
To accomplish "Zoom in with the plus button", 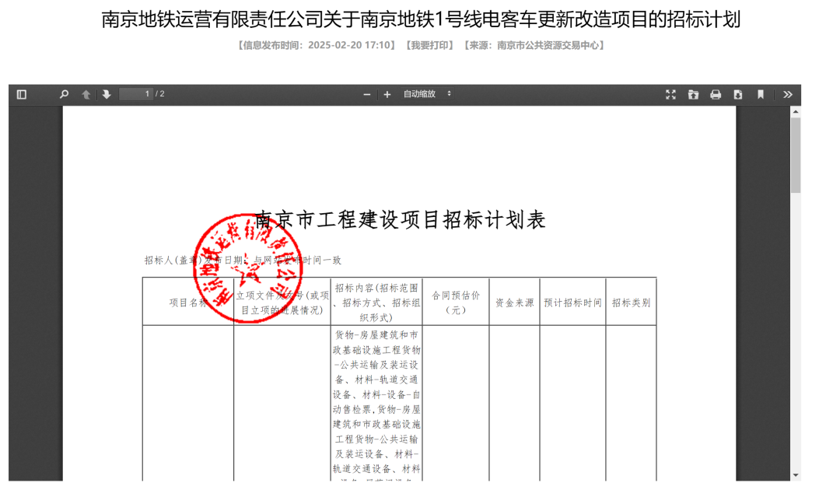I will coord(387,95).
